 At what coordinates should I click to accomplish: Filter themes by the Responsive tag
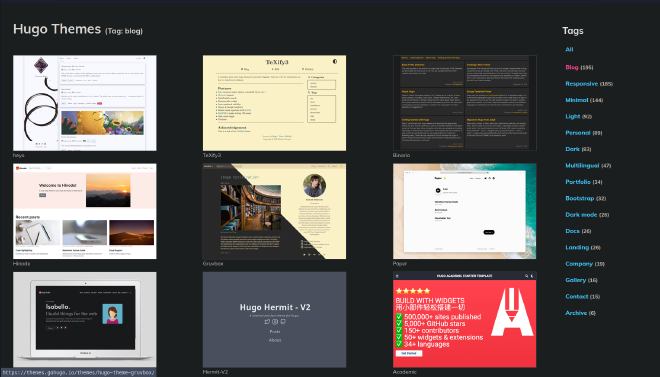tap(582, 84)
